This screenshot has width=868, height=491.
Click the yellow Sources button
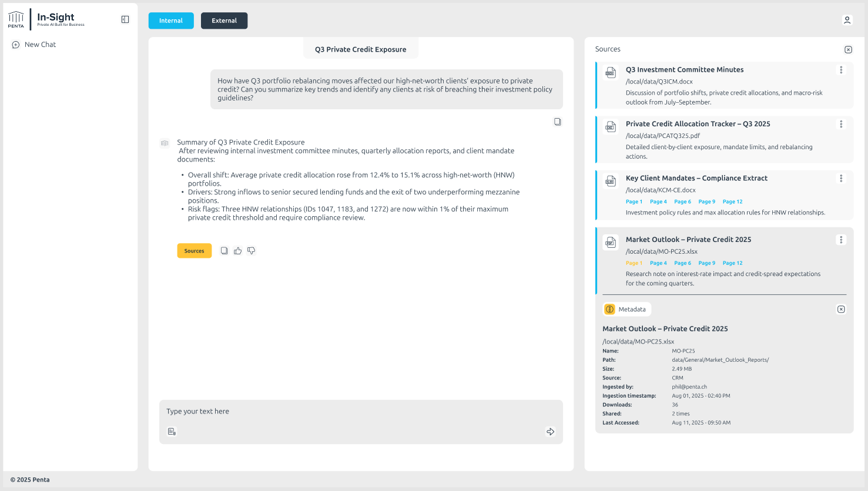click(x=194, y=251)
